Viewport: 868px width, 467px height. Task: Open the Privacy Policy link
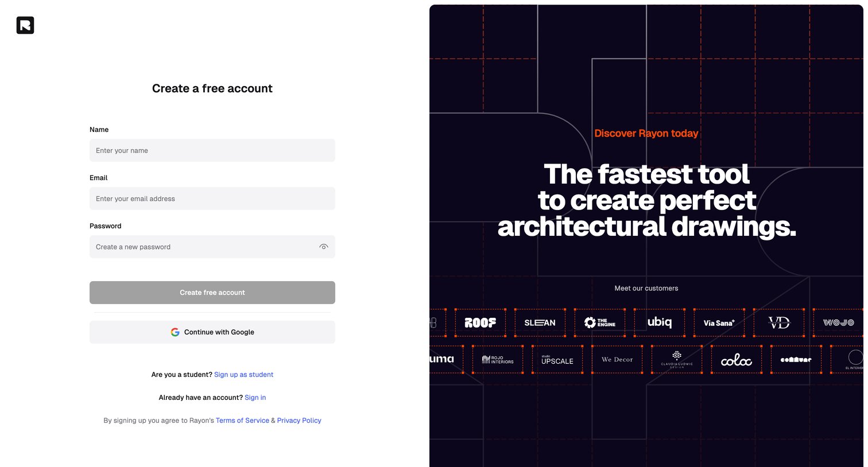click(299, 421)
